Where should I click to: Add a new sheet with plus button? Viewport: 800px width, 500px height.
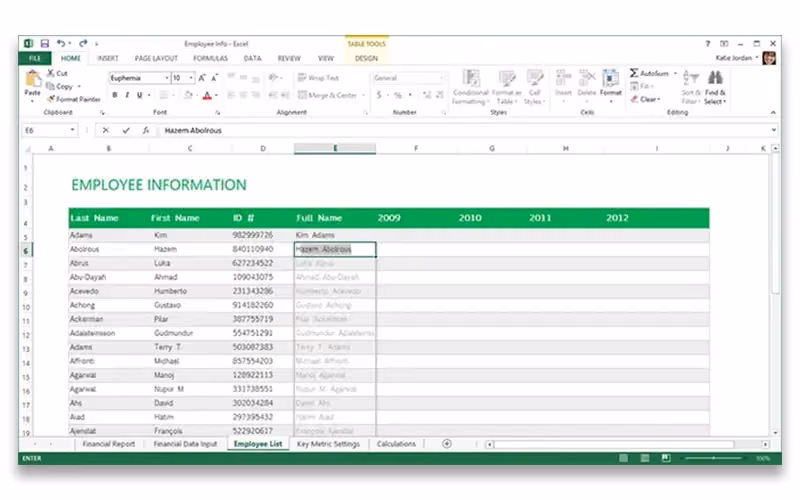click(446, 443)
